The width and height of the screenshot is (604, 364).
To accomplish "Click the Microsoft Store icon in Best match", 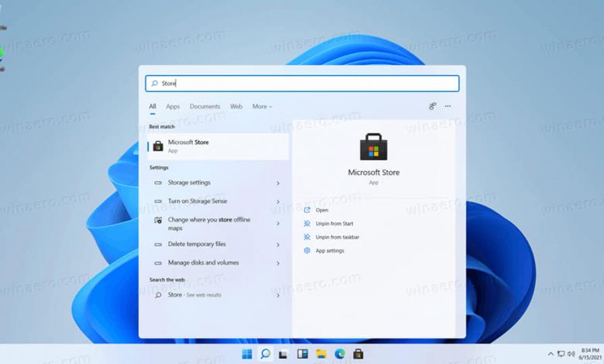I will tap(158, 146).
